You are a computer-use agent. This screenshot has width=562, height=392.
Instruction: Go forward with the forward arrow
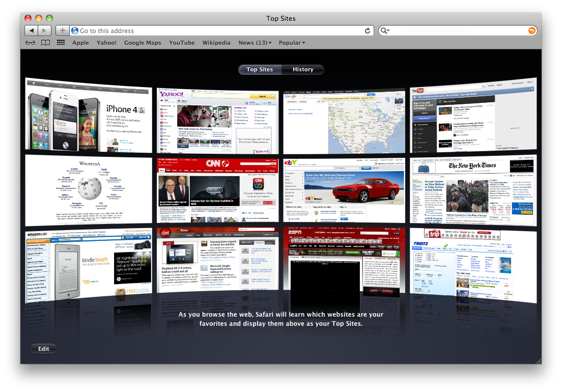(44, 31)
